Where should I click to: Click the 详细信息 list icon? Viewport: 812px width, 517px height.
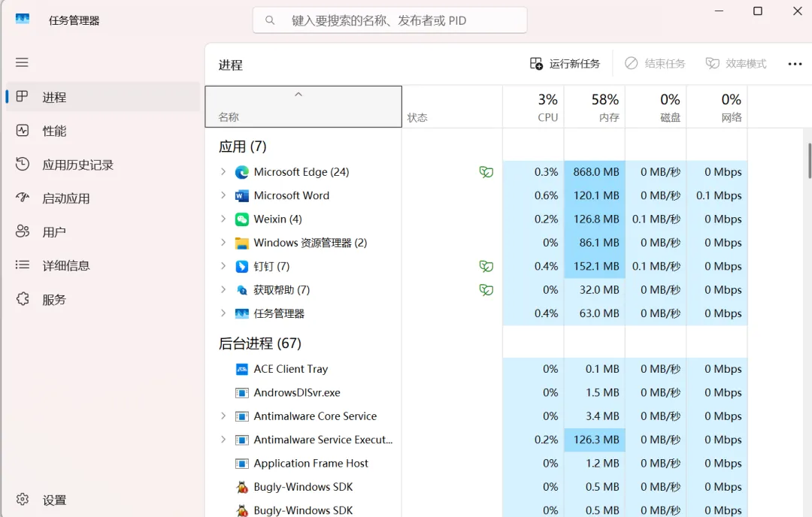point(23,265)
